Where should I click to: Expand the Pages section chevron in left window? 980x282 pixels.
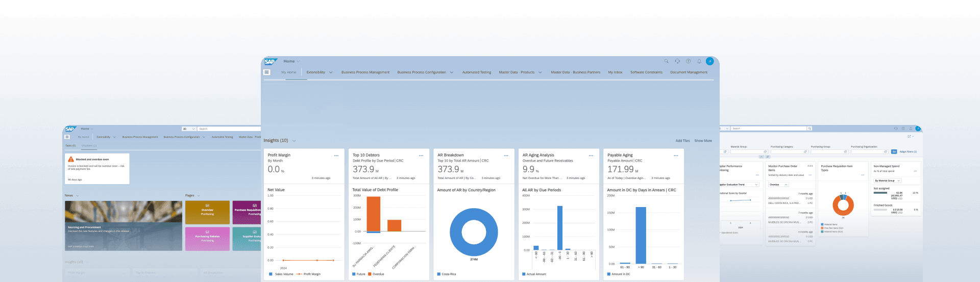[199, 195]
